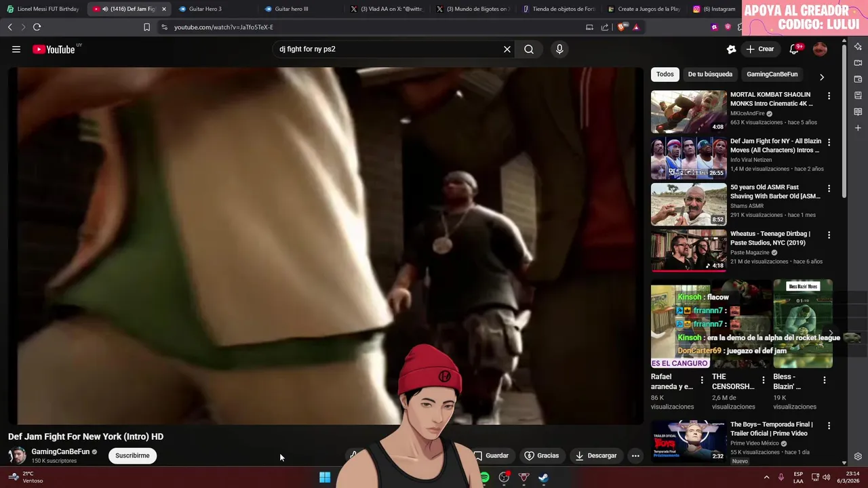This screenshot has height=488, width=868.
Task: Click the Suscribirme button
Action: pos(132,455)
